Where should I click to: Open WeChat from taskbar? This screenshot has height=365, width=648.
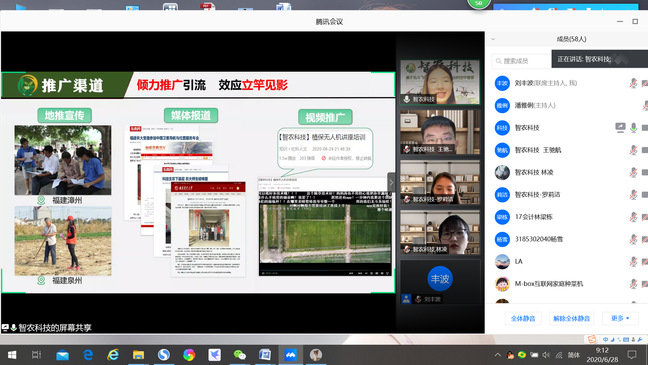[x=240, y=355]
